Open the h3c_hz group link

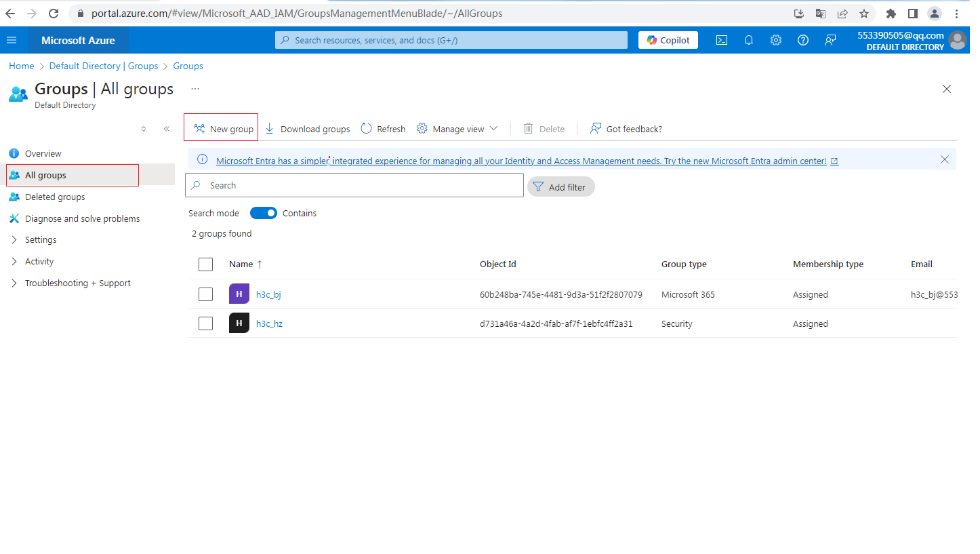tap(269, 324)
